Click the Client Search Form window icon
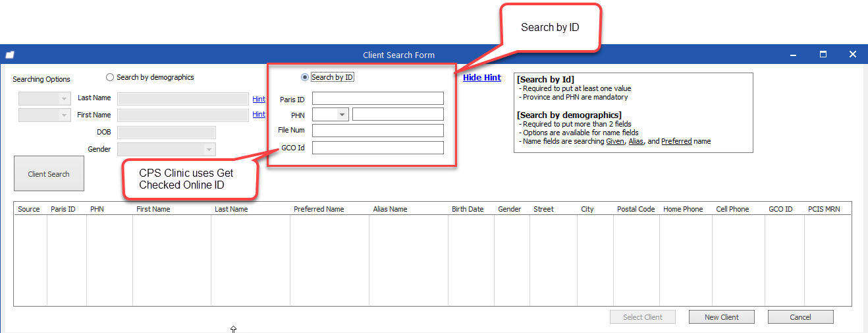 click(10, 55)
